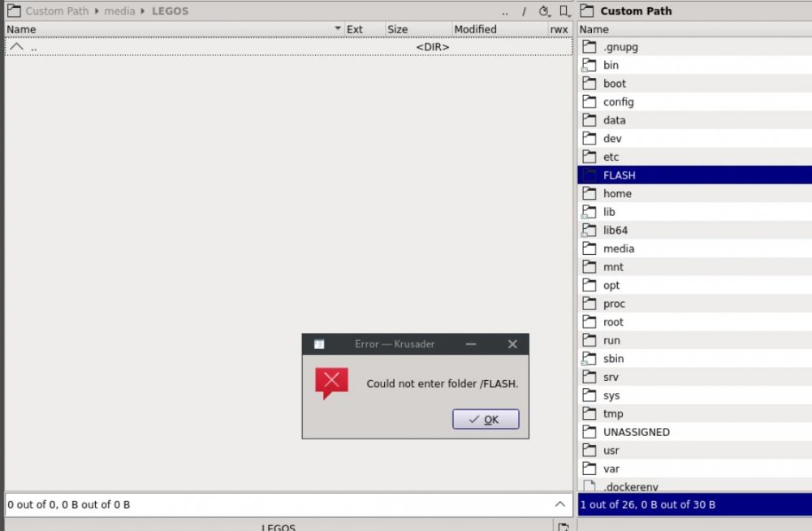This screenshot has height=531, width=812.
Task: Click the right panel 'Custom Path' label
Action: (x=636, y=11)
